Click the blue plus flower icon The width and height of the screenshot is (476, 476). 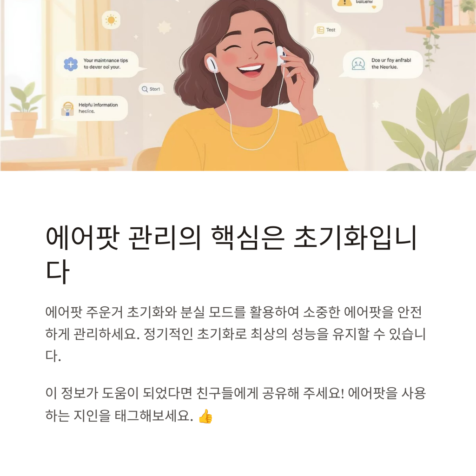(x=71, y=64)
